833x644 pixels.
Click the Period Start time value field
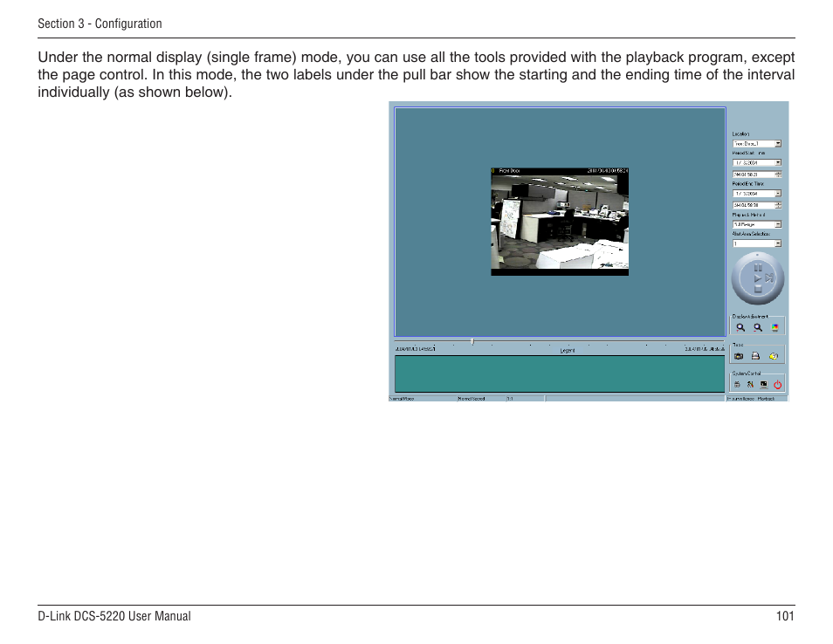(754, 175)
